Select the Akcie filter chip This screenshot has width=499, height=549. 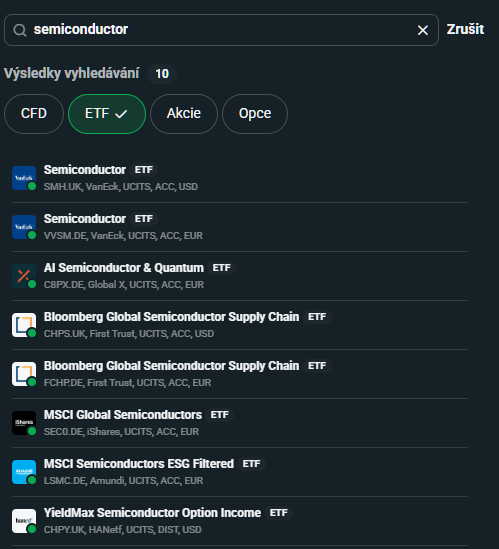pyautogui.click(x=184, y=114)
